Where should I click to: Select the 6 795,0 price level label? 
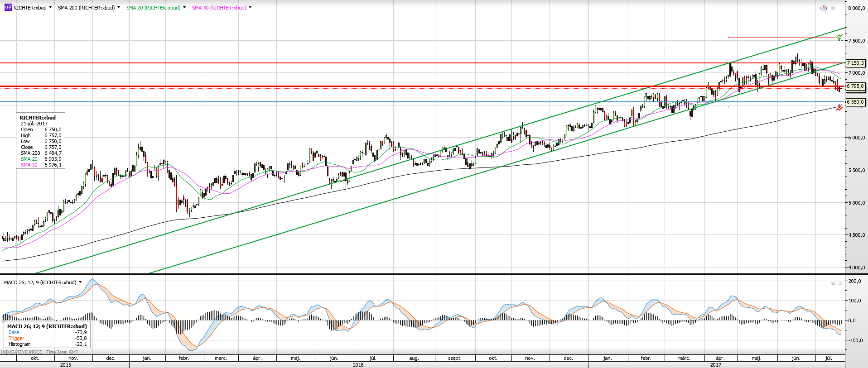855,86
